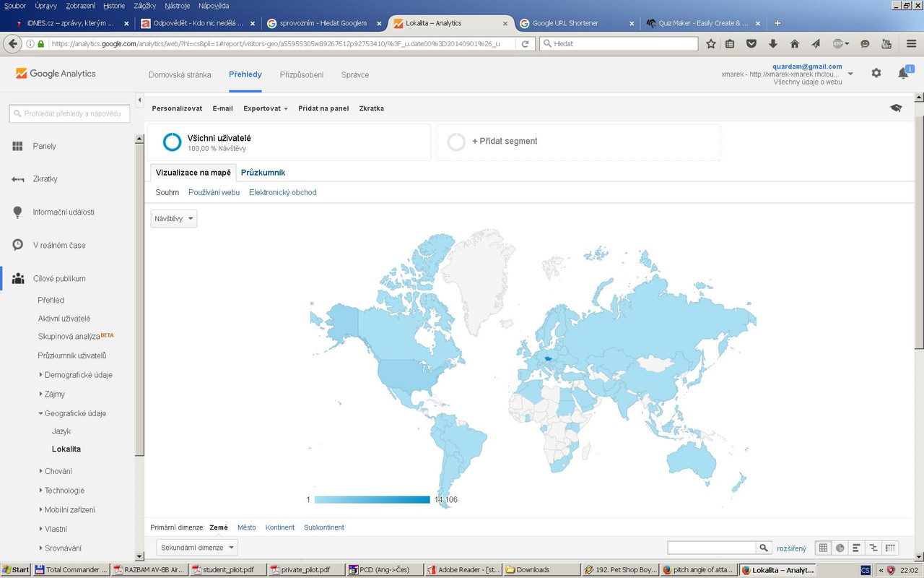Switch to Total Commander in taskbar

[71, 569]
